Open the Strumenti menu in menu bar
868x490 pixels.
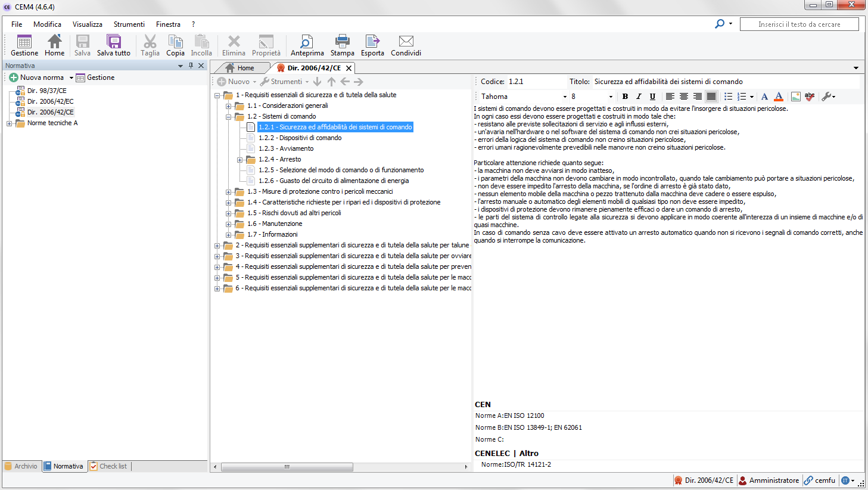(129, 24)
